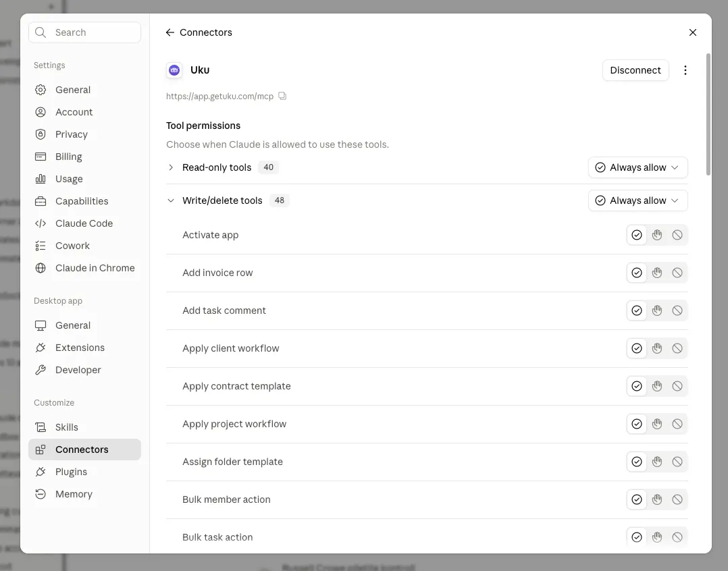
Task: Block the Activate app tool
Action: (x=677, y=235)
